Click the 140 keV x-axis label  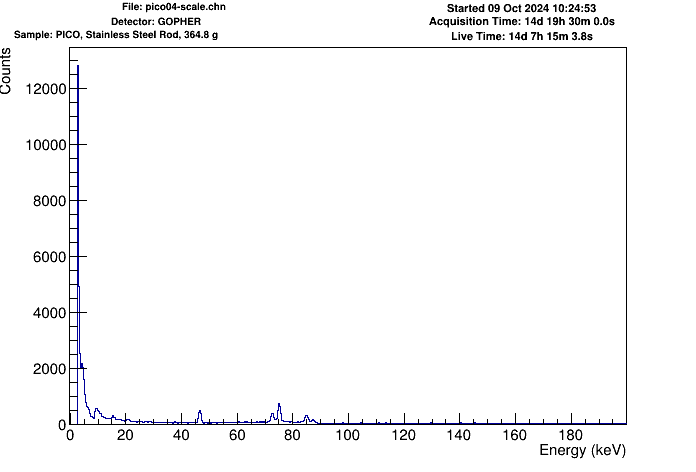(459, 435)
